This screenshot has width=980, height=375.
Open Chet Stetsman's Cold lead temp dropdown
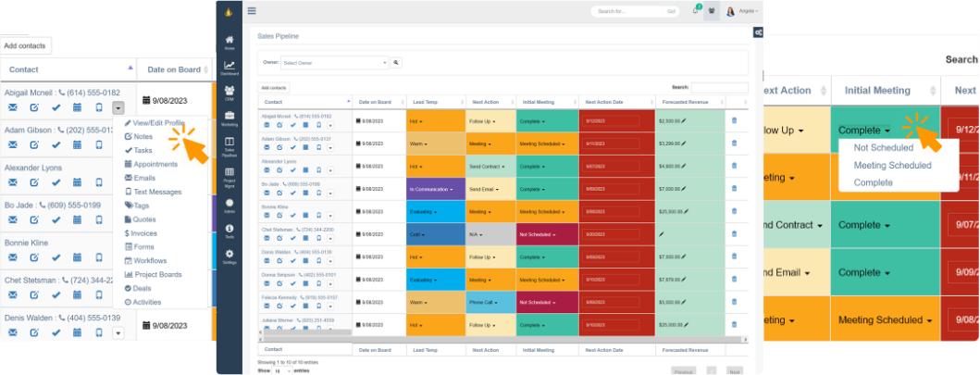416,234
